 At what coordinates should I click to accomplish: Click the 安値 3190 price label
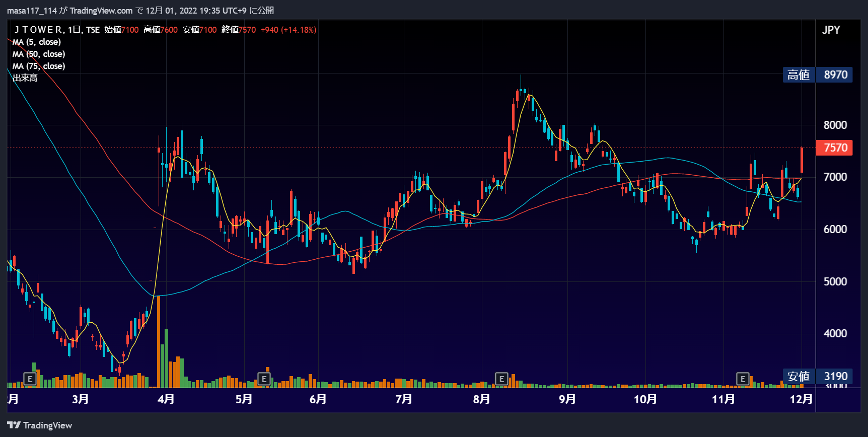pyautogui.click(x=818, y=376)
